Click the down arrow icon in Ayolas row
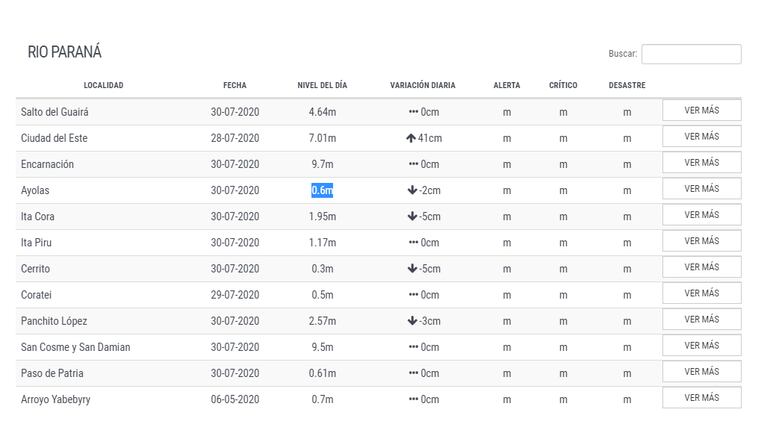770x433 pixels. pos(412,190)
